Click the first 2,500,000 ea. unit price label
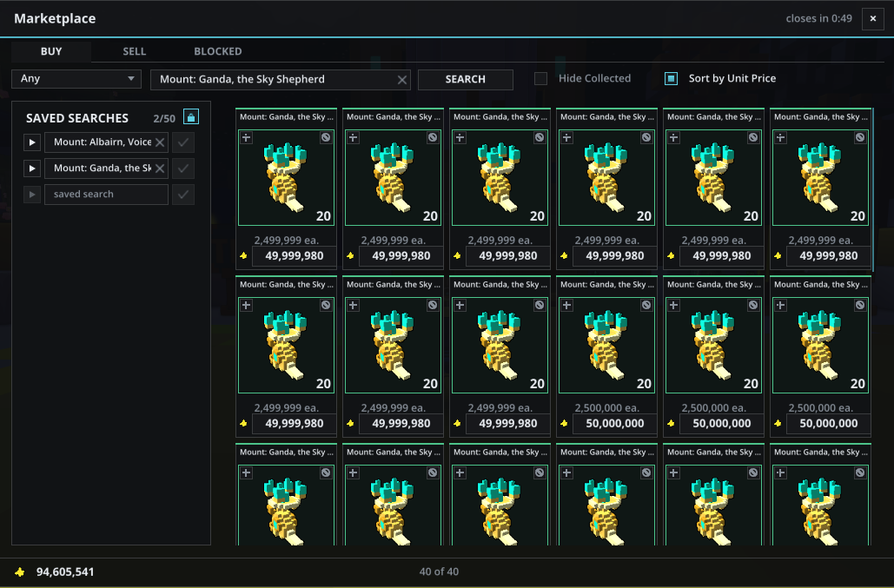This screenshot has height=588, width=894. [x=606, y=408]
